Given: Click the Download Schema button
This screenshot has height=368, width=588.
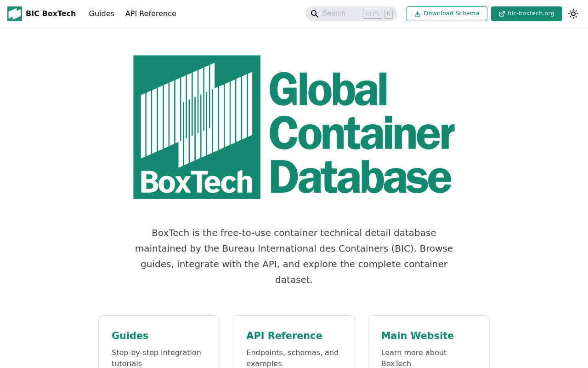Looking at the screenshot, I should (447, 14).
